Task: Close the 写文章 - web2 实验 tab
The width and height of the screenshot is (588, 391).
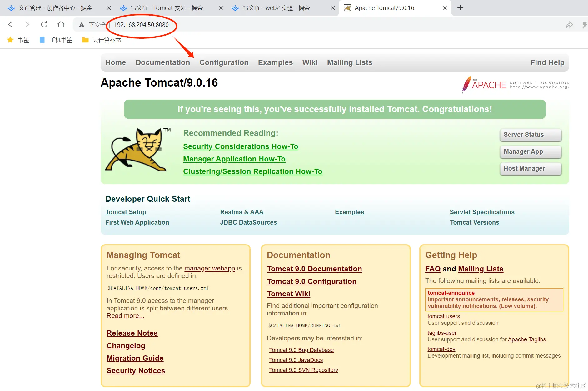Action: [x=333, y=8]
